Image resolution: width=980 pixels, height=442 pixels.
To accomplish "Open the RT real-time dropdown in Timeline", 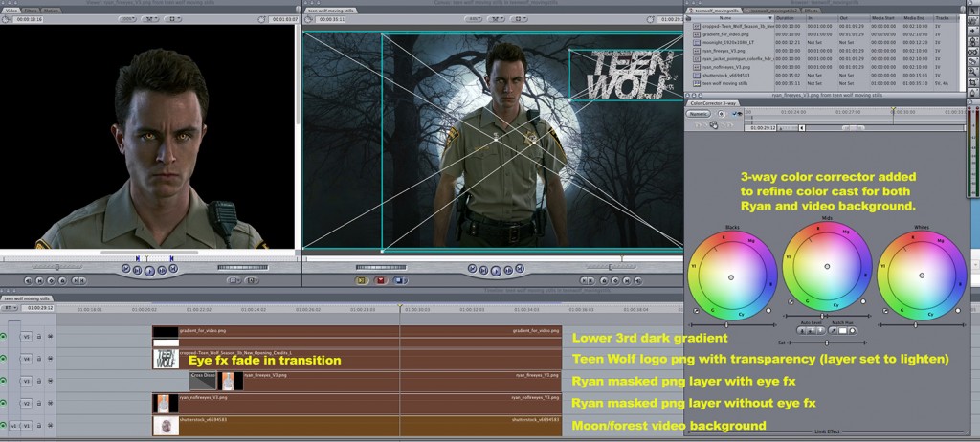I will (x=10, y=308).
